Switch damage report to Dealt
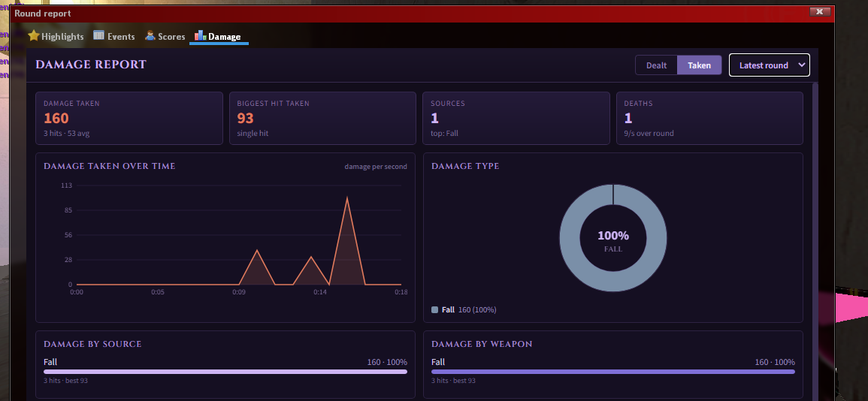The image size is (868, 401). click(657, 65)
